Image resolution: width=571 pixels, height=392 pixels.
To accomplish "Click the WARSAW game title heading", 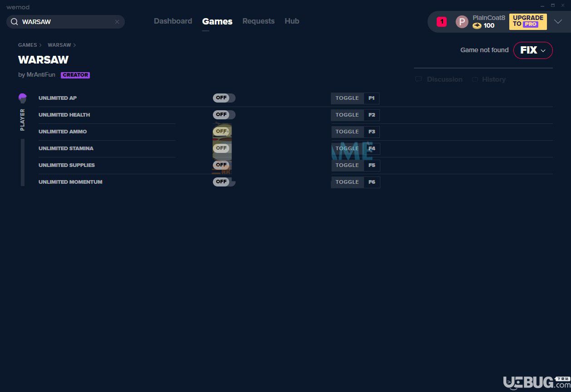I will [43, 60].
